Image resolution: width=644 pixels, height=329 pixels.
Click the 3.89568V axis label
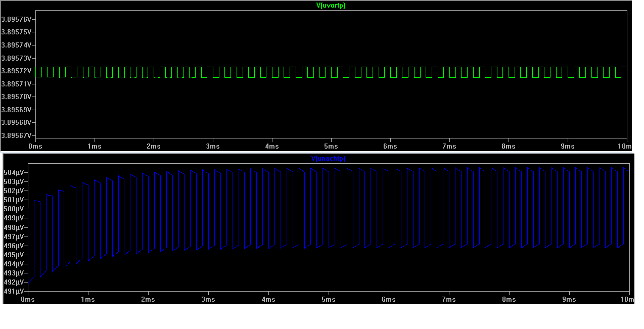click(x=17, y=122)
